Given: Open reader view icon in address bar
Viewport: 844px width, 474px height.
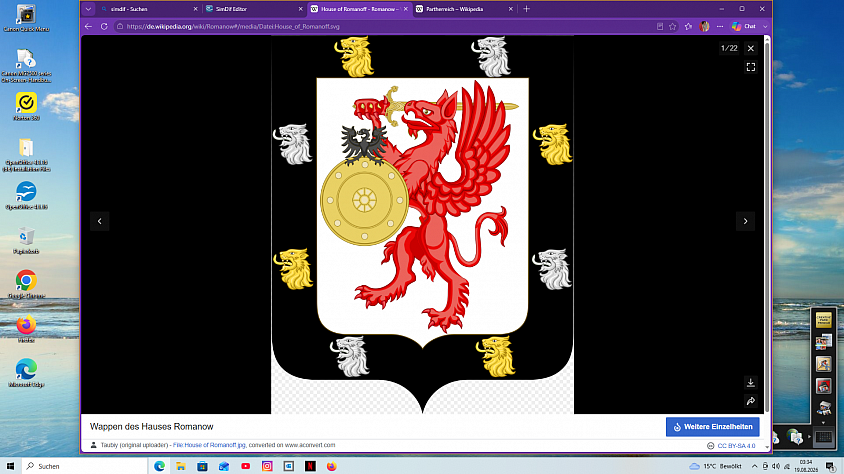Looking at the screenshot, I should coord(659,26).
